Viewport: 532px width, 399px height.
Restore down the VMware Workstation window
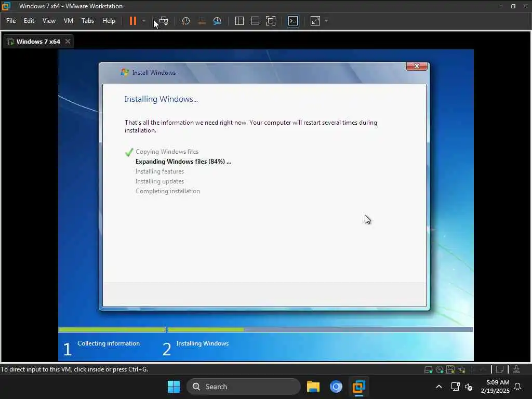point(513,6)
